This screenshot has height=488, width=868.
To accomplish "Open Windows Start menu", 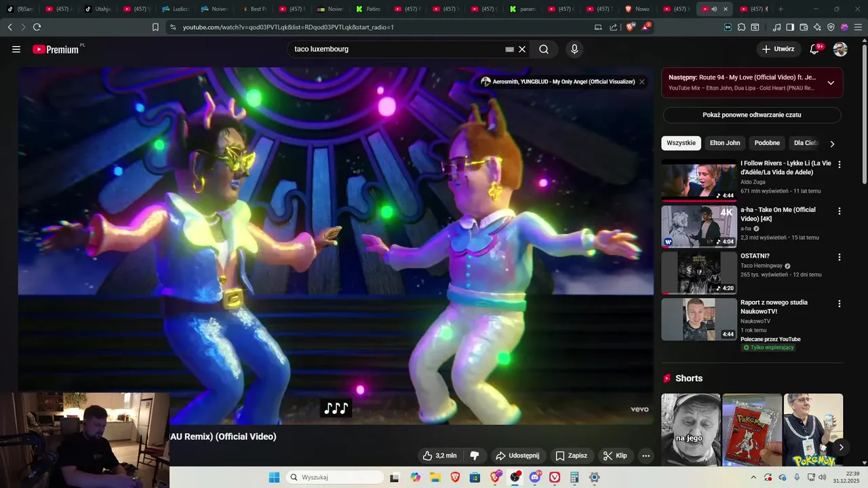I will coord(274,477).
